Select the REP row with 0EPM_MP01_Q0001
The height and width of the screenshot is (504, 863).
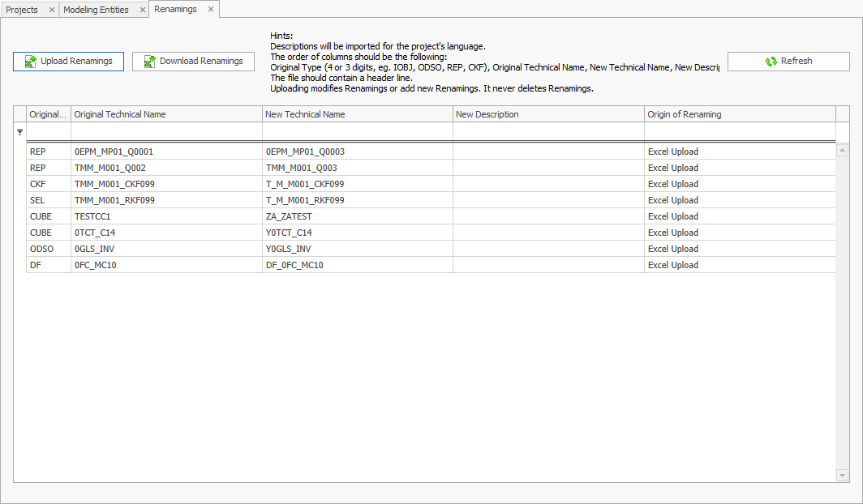pyautogui.click(x=243, y=151)
